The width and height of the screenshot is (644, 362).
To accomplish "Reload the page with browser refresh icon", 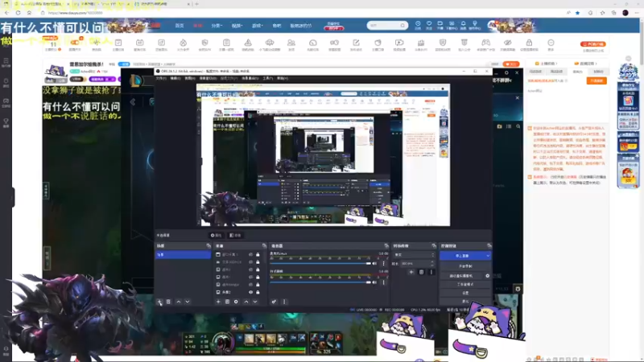I will coord(18,13).
